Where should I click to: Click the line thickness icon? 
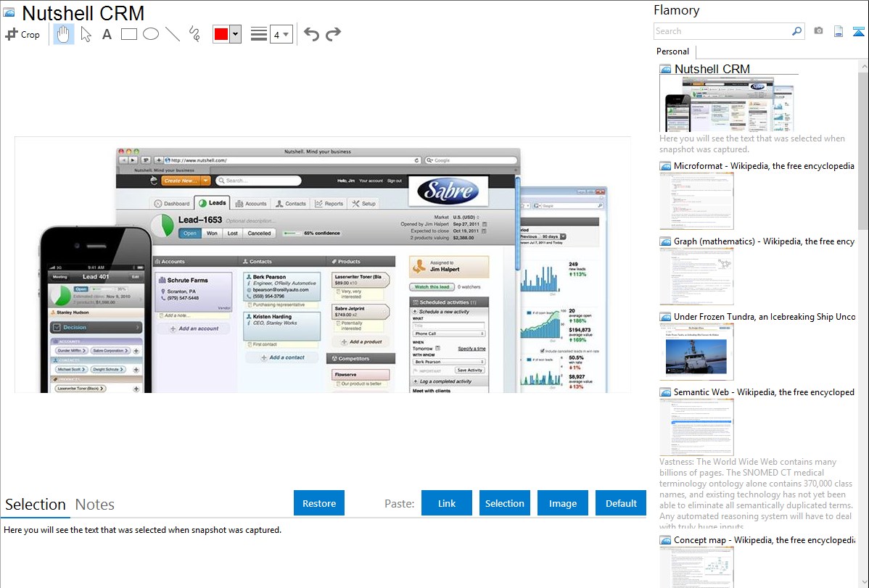259,34
